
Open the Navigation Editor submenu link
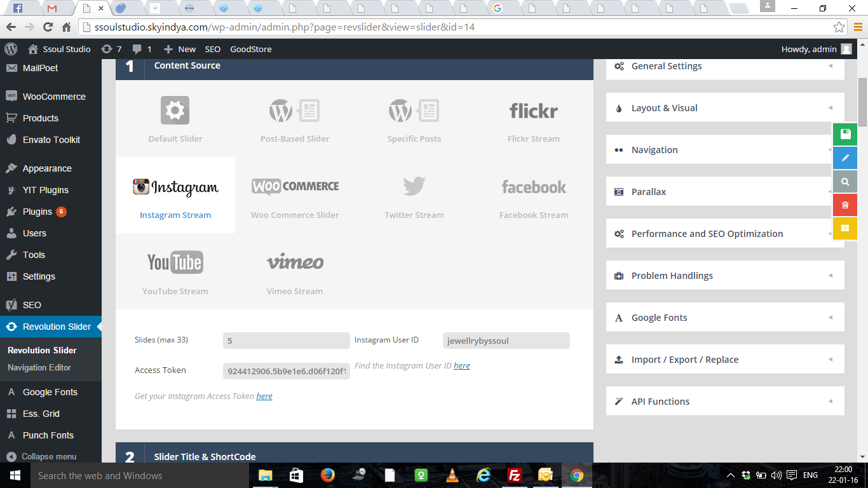tap(39, 367)
